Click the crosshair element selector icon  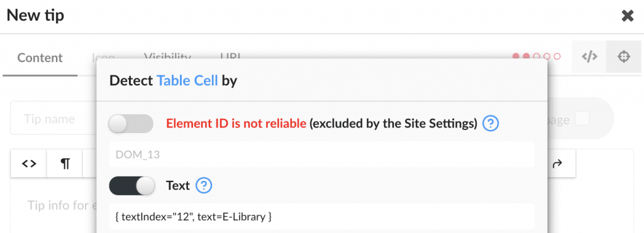tap(623, 57)
